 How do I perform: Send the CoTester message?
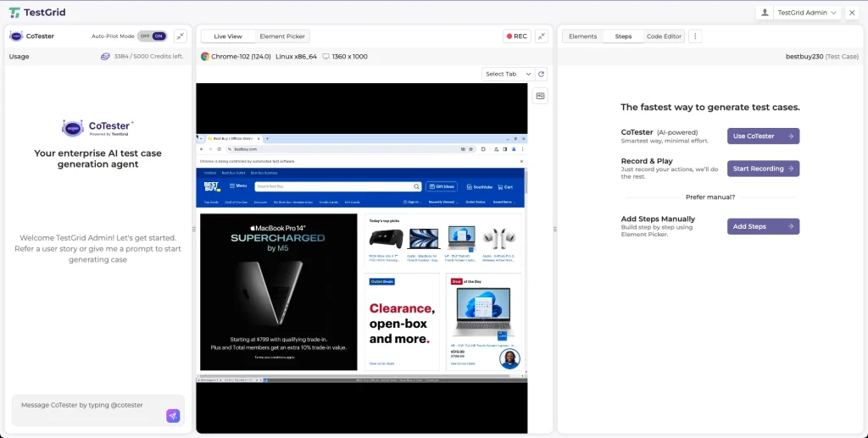point(173,415)
